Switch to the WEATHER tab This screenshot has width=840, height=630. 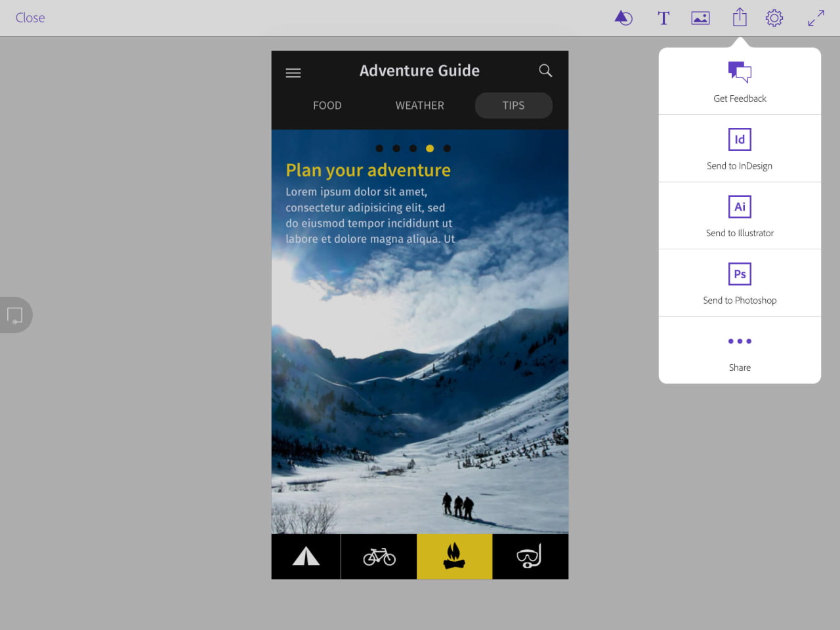click(x=419, y=105)
